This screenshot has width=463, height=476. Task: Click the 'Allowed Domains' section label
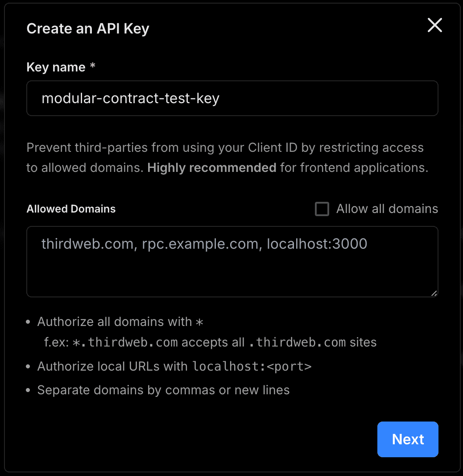pyautogui.click(x=71, y=209)
